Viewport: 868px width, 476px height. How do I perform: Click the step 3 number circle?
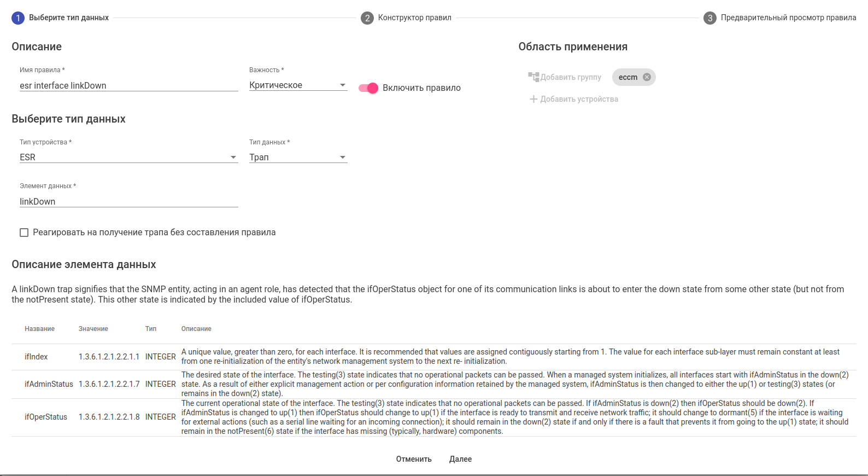point(710,18)
